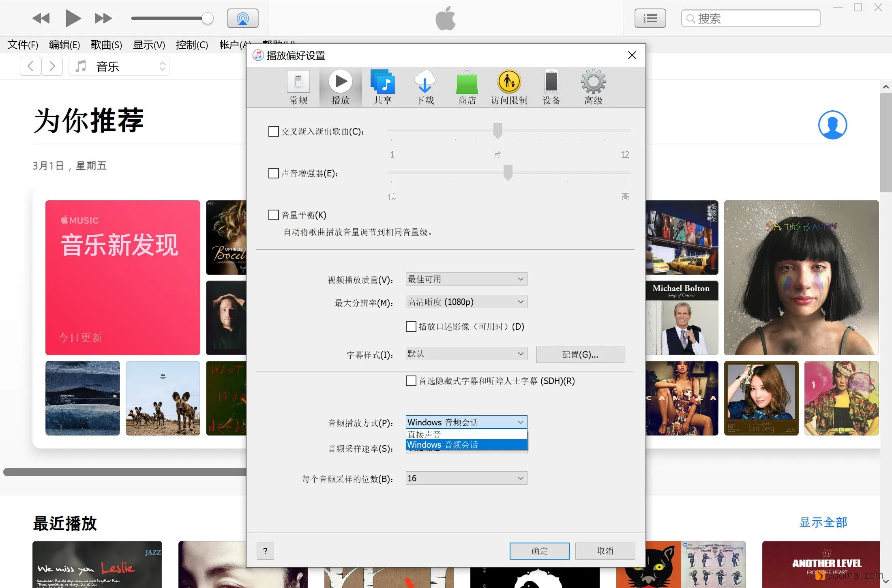Check 首选隐藏式字幕 SDH option
The image size is (892, 588).
point(411,381)
